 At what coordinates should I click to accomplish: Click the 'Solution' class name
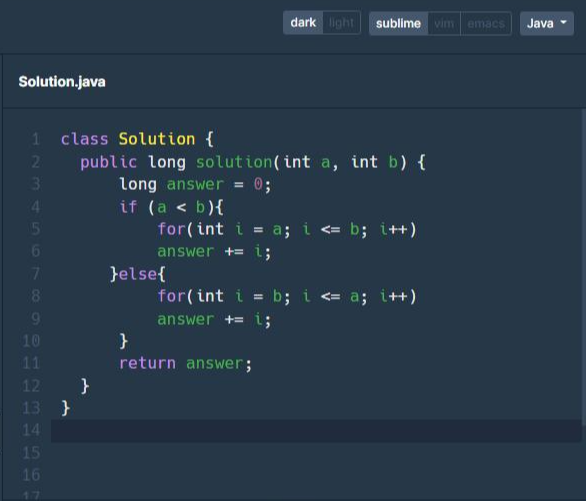click(x=157, y=139)
